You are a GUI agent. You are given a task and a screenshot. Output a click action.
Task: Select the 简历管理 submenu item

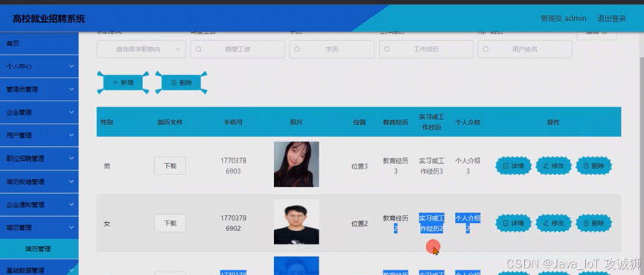point(39,249)
